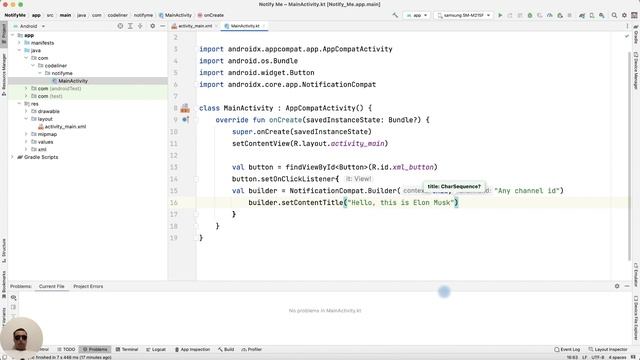The image size is (640, 360).
Task: Open the Terminal tool window
Action: (x=127, y=349)
